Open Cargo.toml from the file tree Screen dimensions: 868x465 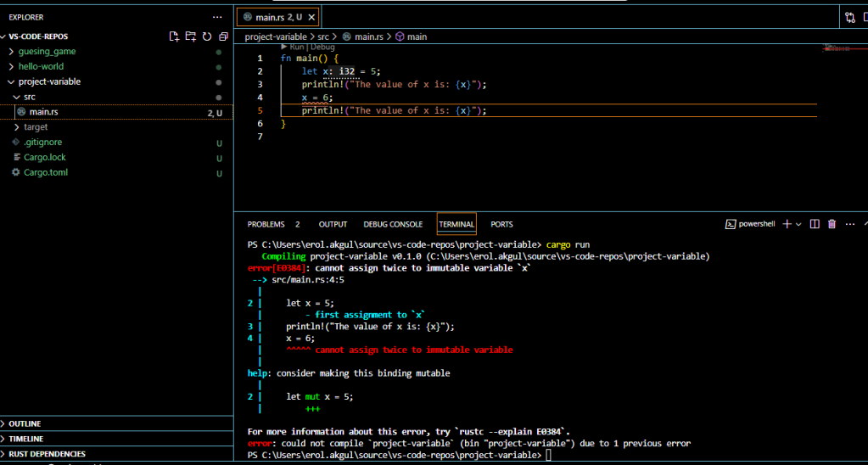click(x=46, y=173)
